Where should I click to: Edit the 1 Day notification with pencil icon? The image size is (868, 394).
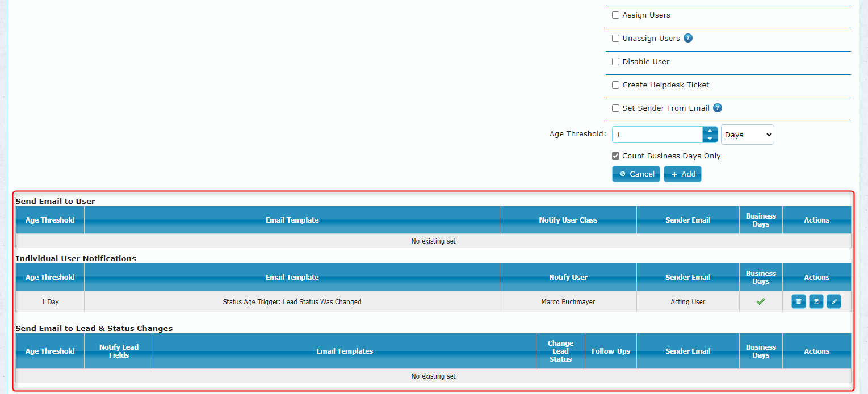pyautogui.click(x=833, y=302)
